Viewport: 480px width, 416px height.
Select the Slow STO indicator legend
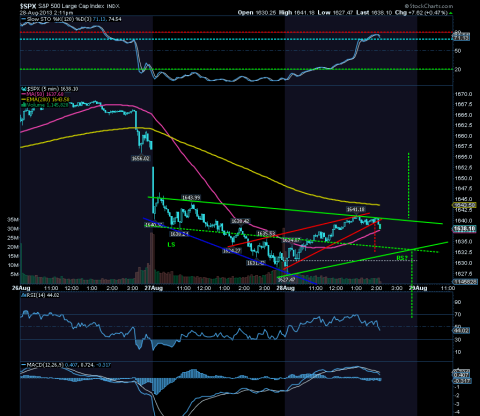(x=71, y=19)
